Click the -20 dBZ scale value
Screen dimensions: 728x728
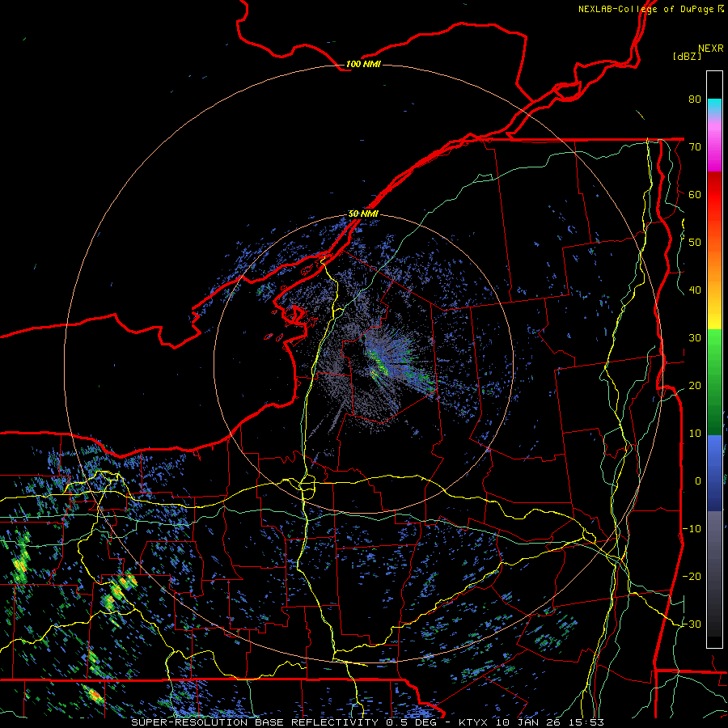pos(692,577)
